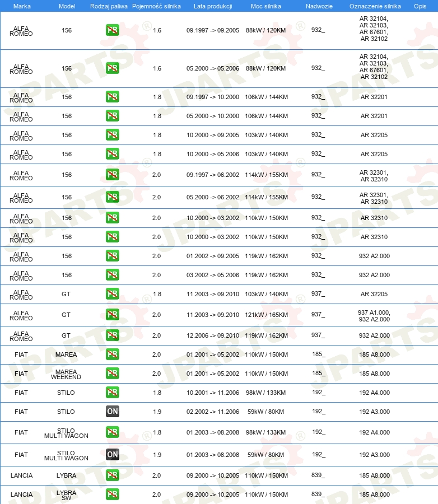Screen dimensions: 438x504
Task: Click the petrol icon for 156 01.2002 -> 09.2005
Action: pos(112,256)
